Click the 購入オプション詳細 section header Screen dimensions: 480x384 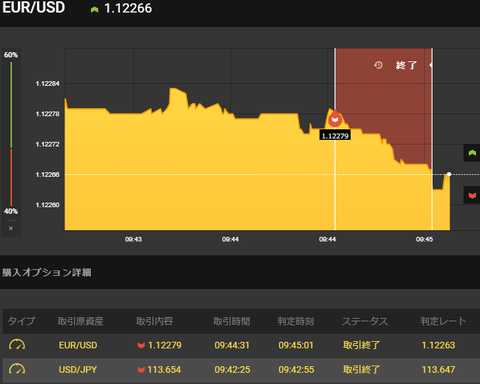coord(47,272)
